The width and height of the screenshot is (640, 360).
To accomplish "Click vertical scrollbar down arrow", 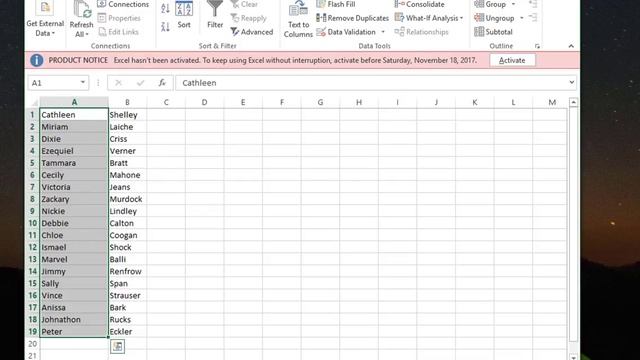I will click(x=573, y=357).
